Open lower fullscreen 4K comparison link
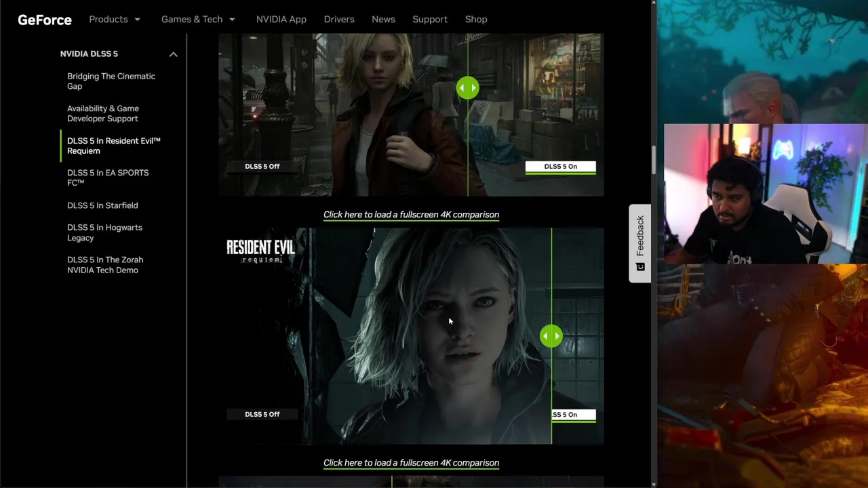 point(411,463)
